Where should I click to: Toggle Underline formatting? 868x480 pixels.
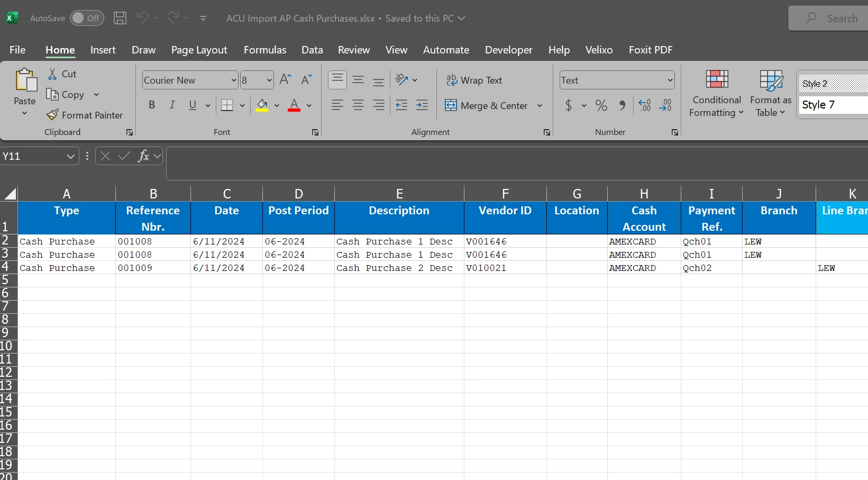(193, 105)
